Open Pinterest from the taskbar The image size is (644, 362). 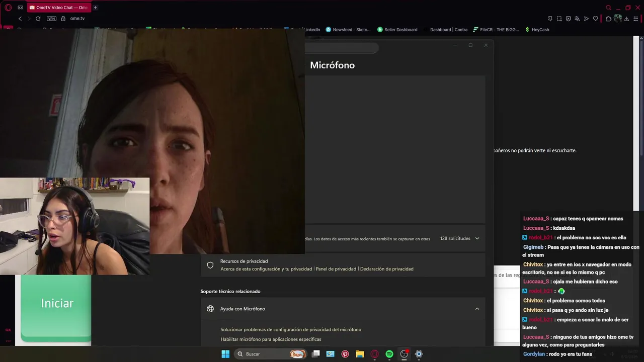tap(345, 354)
